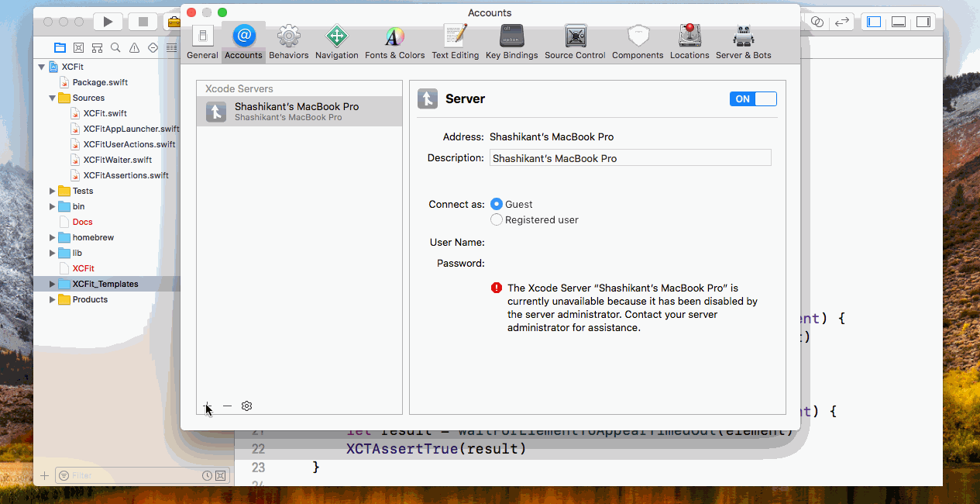Edit the server Description field
Screen dimensions: 980x504
tap(631, 157)
